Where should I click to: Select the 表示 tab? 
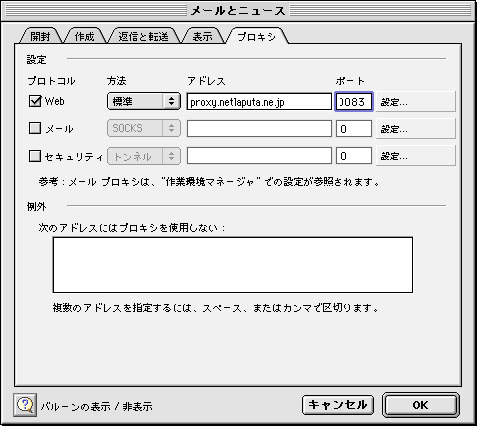click(x=203, y=36)
